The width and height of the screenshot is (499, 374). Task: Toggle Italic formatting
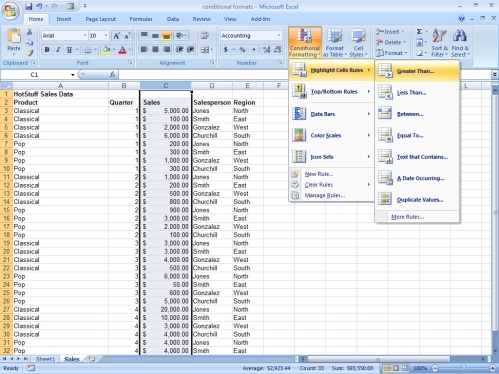pyautogui.click(x=58, y=50)
